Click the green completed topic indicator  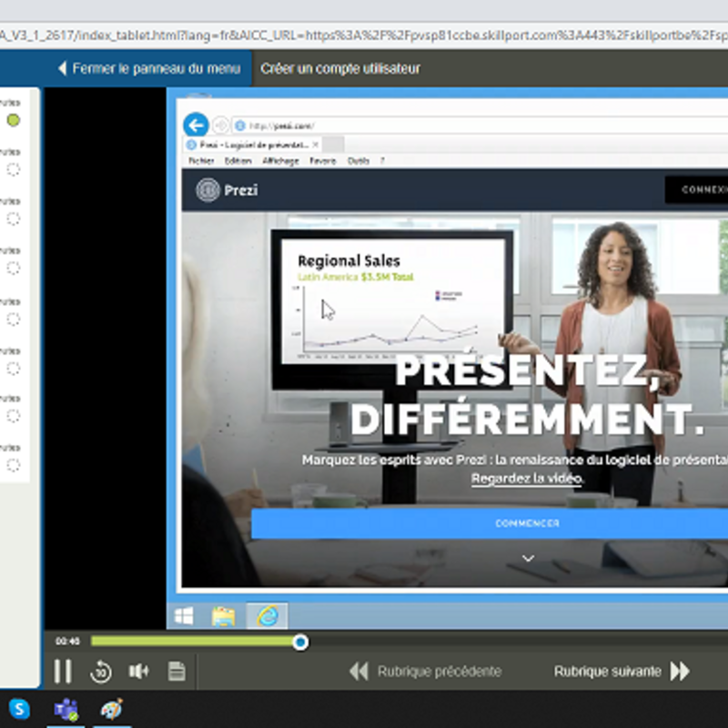pyautogui.click(x=14, y=120)
